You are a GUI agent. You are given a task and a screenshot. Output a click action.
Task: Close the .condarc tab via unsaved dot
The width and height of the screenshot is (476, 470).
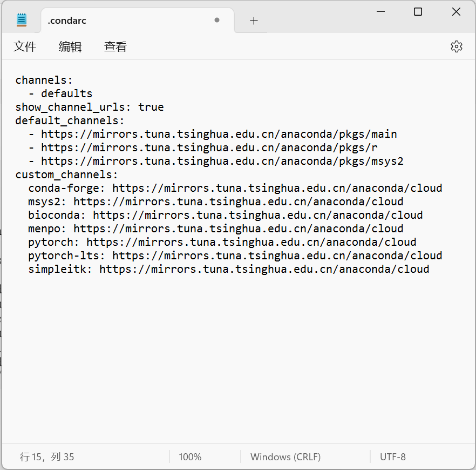point(217,21)
